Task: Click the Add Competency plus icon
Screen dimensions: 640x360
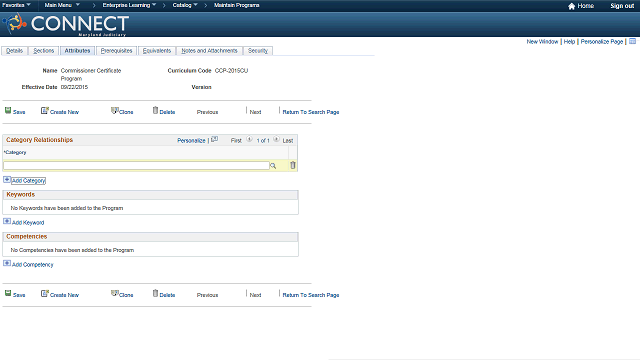Action: 7,263
